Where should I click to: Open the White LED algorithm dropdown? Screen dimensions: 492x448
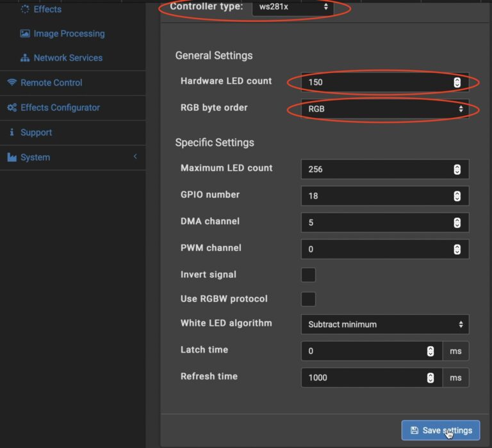point(384,324)
